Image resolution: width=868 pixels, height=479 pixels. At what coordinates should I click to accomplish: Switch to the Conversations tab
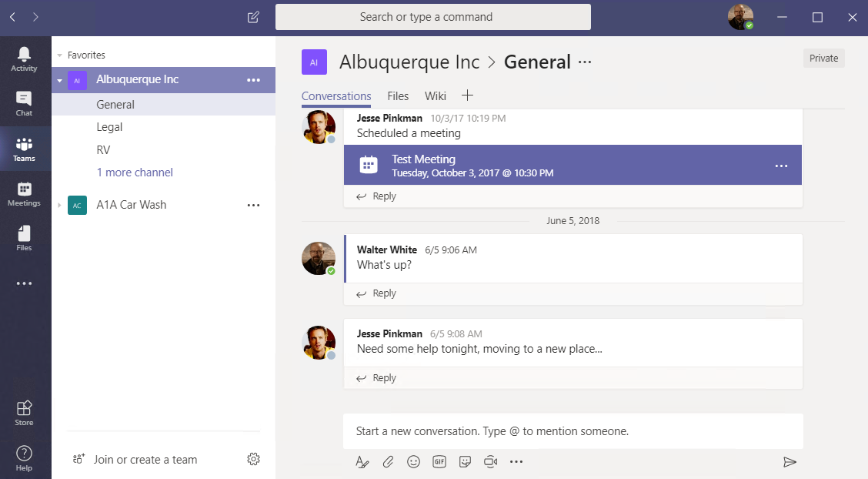pos(336,96)
